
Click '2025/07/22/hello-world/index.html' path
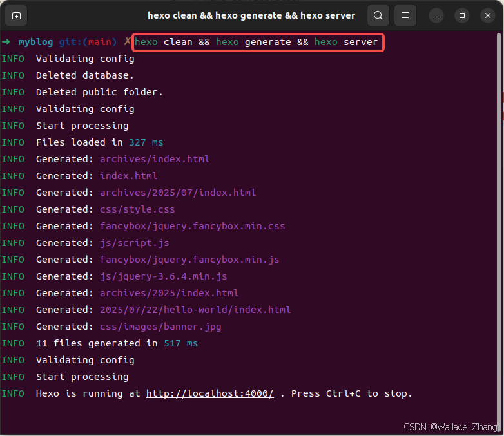pyautogui.click(x=195, y=310)
